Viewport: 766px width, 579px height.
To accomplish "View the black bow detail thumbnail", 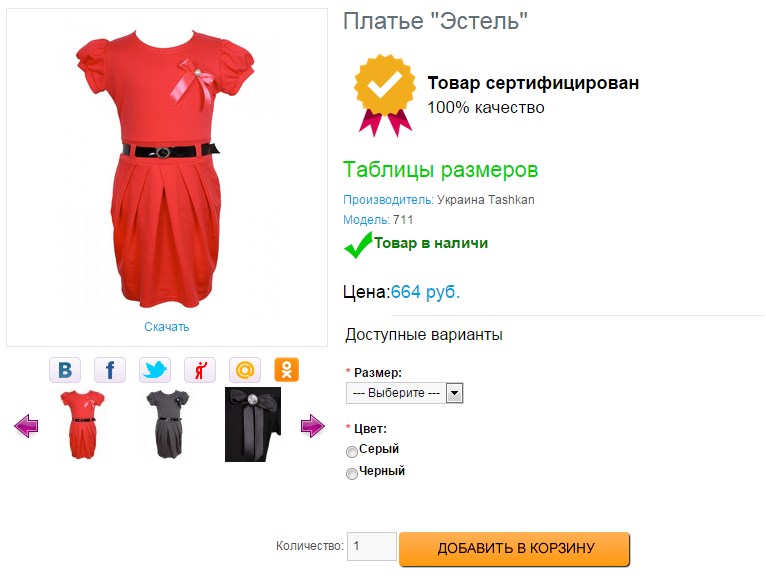I will coord(253,424).
